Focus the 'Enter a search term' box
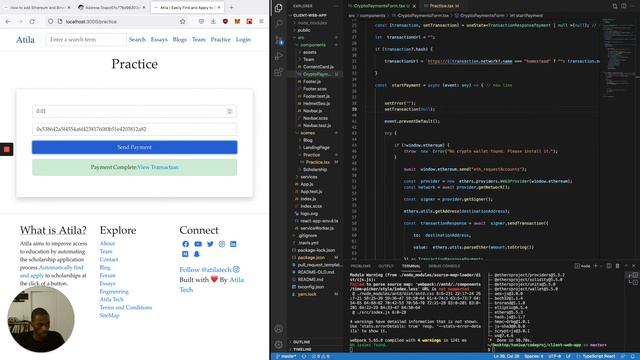The image size is (640, 360). [x=86, y=40]
